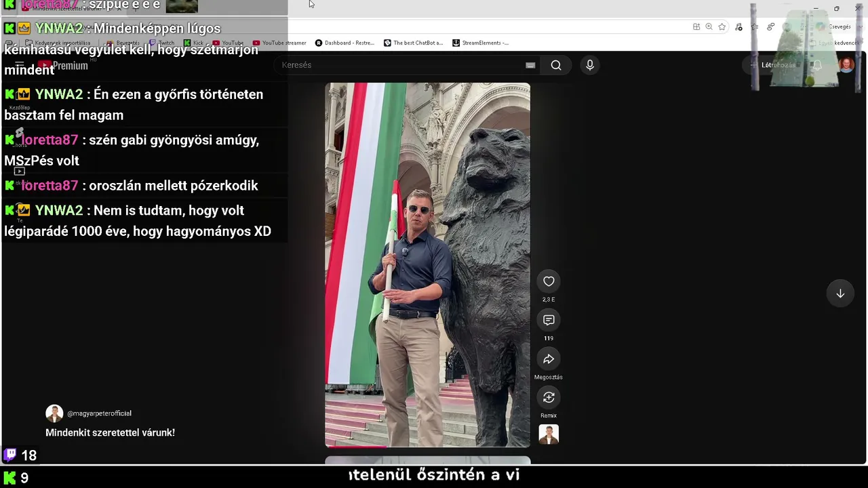Open the 'Dashboard - Restre...' bookmark
The width and height of the screenshot is (868, 488).
[344, 43]
